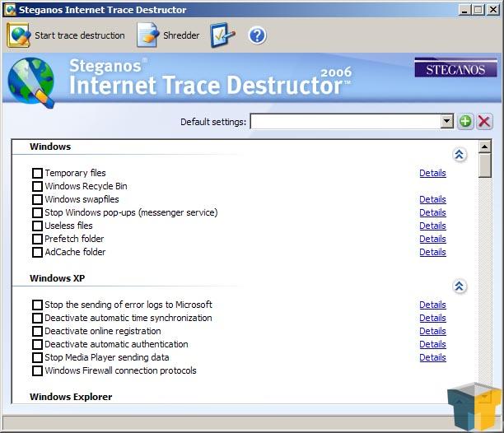The height and width of the screenshot is (433, 504).
Task: Collapse the Windows section chevron
Action: [x=460, y=155]
